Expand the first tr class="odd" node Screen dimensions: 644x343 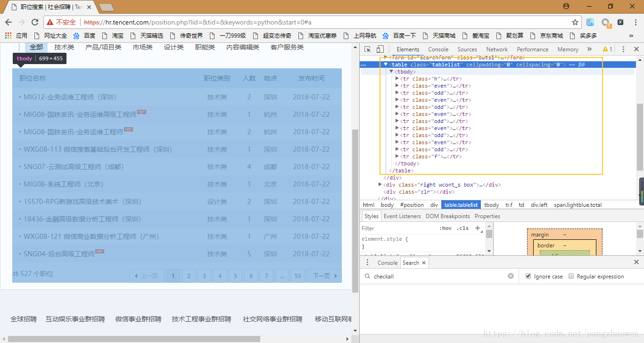397,93
